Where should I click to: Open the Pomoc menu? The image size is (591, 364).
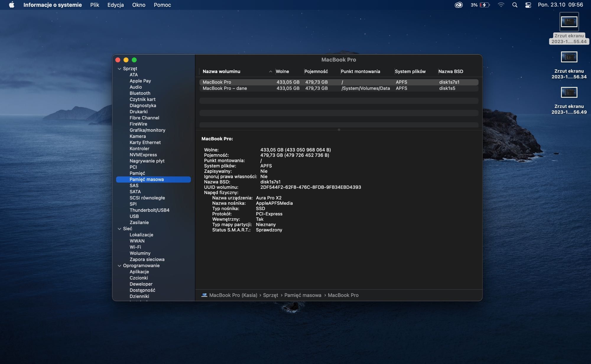(x=162, y=5)
